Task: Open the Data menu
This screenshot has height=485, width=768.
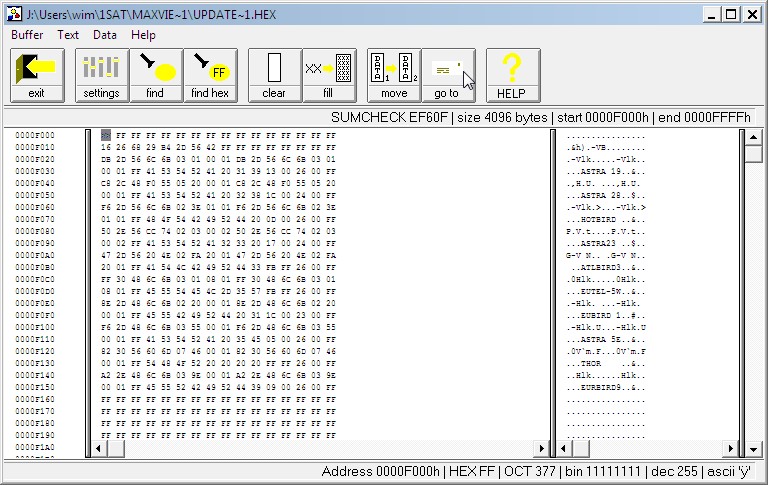Action: 105,35
